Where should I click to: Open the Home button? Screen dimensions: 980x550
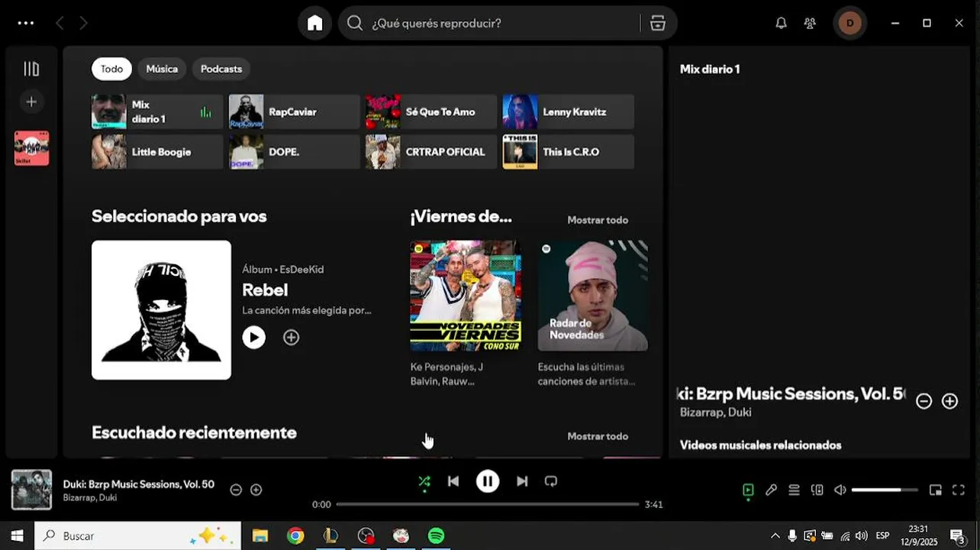click(315, 23)
